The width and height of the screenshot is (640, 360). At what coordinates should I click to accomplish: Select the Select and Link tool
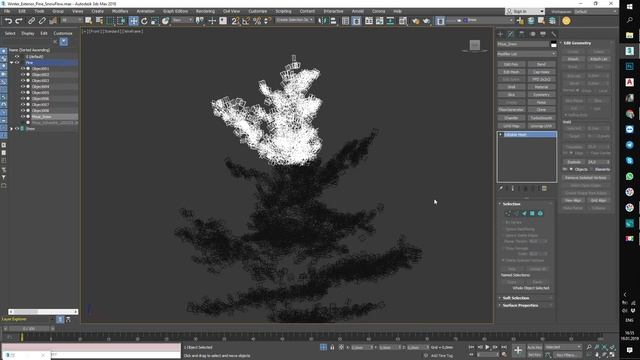(x=31, y=21)
